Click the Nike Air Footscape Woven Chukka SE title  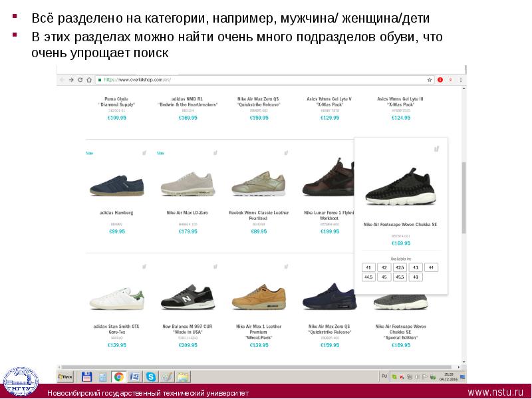[400, 225]
